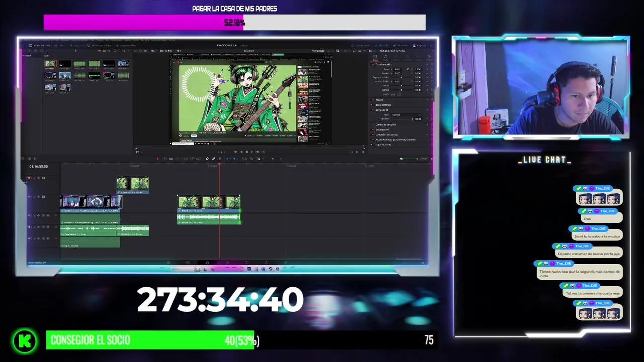Expand the Cambio de velocidad section
The image size is (644, 362).
386,124
